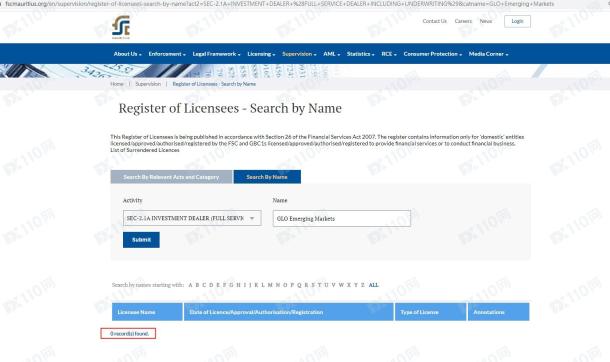Filter names starting with S
Image resolution: width=610 pixels, height=362 pixels.
pos(313,285)
